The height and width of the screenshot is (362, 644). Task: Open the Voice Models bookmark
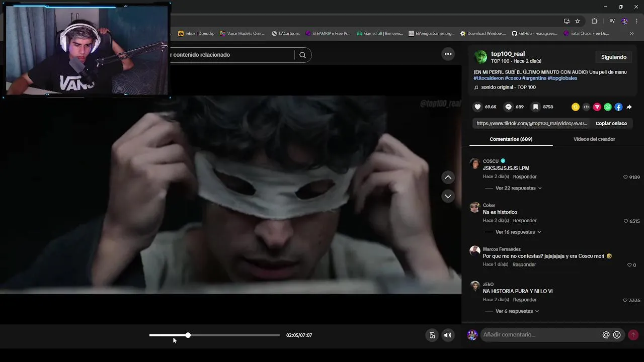[242, 34]
